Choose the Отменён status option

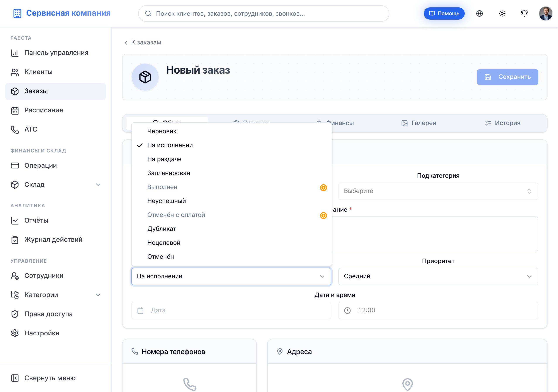click(231, 257)
